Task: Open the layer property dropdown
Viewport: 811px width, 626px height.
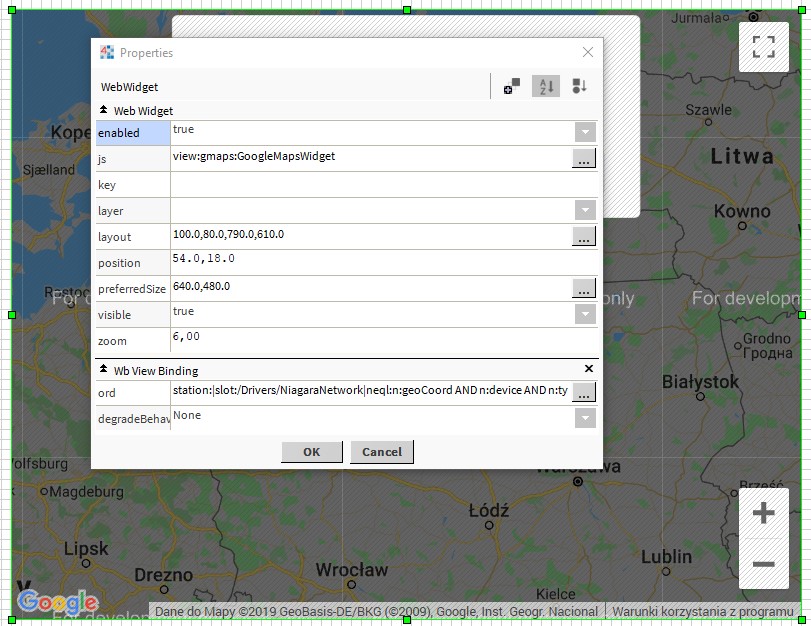Action: pos(585,210)
